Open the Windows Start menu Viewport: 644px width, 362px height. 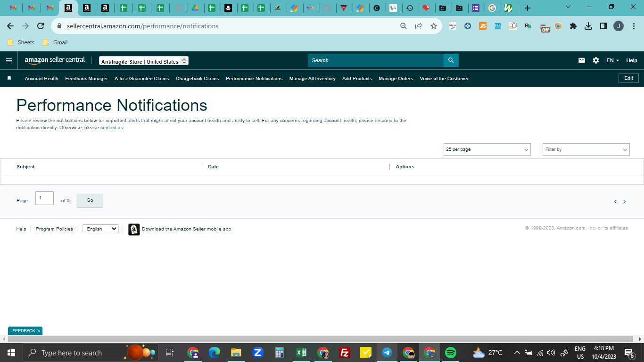click(x=11, y=353)
